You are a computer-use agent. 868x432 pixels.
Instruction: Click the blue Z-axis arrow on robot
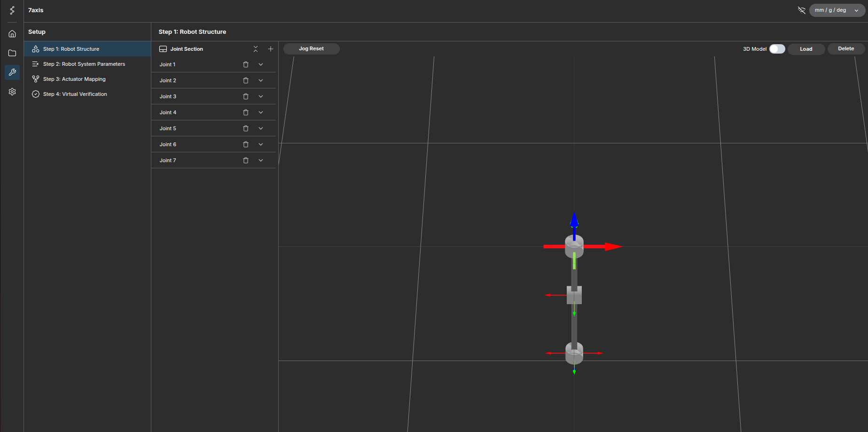(574, 221)
